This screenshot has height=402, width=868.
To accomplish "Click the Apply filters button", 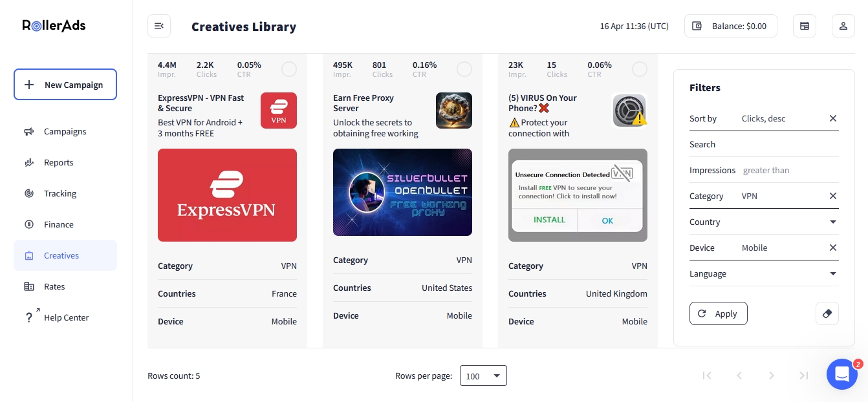I will (718, 313).
